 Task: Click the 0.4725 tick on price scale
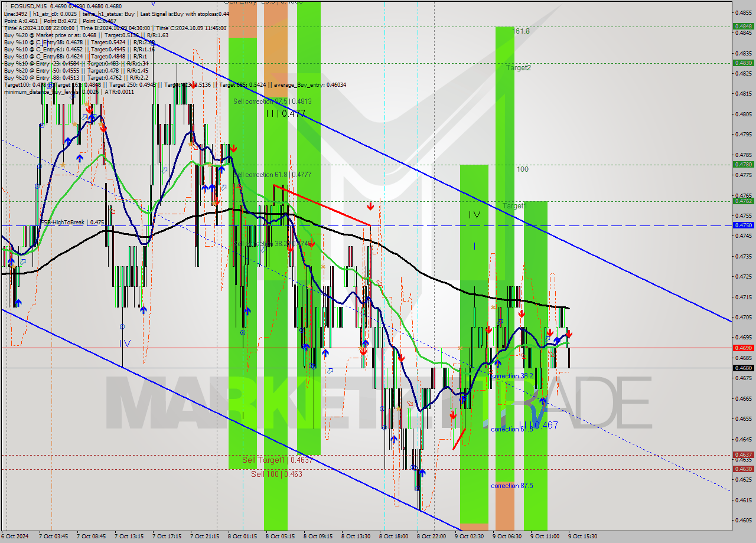pyautogui.click(x=744, y=276)
